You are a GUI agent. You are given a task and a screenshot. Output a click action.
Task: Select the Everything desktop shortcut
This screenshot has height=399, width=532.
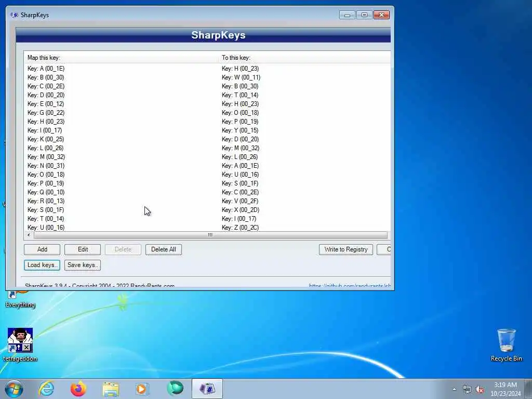pos(20,300)
